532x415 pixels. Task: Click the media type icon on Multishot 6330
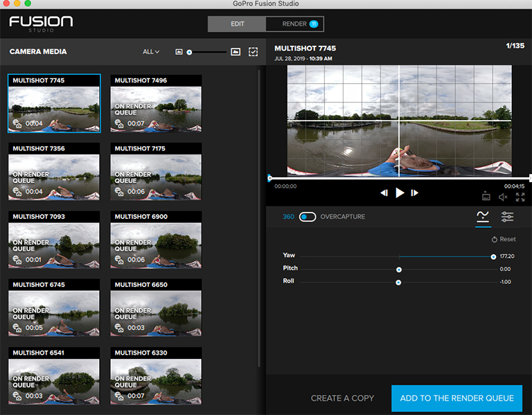[x=118, y=396]
